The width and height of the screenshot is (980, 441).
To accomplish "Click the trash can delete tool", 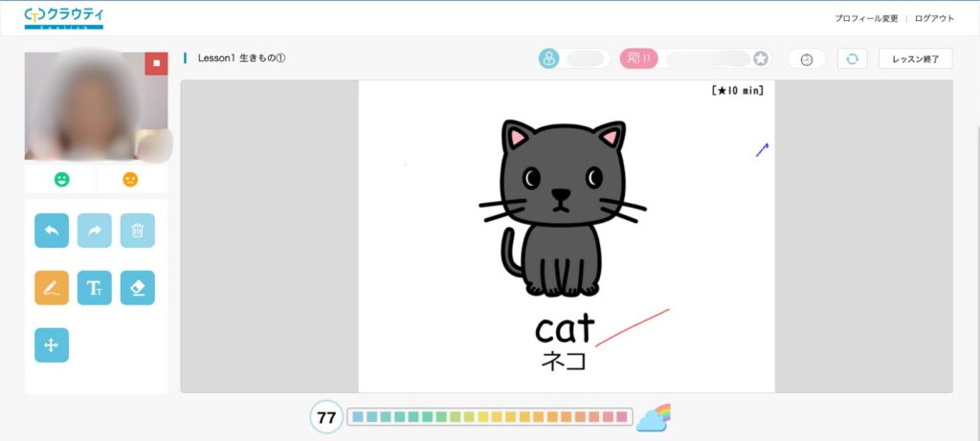I will [x=138, y=231].
